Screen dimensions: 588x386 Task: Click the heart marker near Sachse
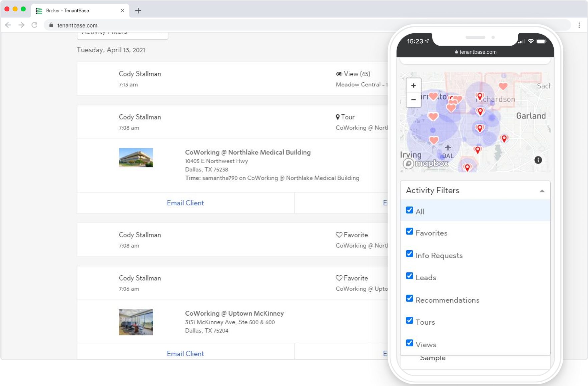pos(503,86)
